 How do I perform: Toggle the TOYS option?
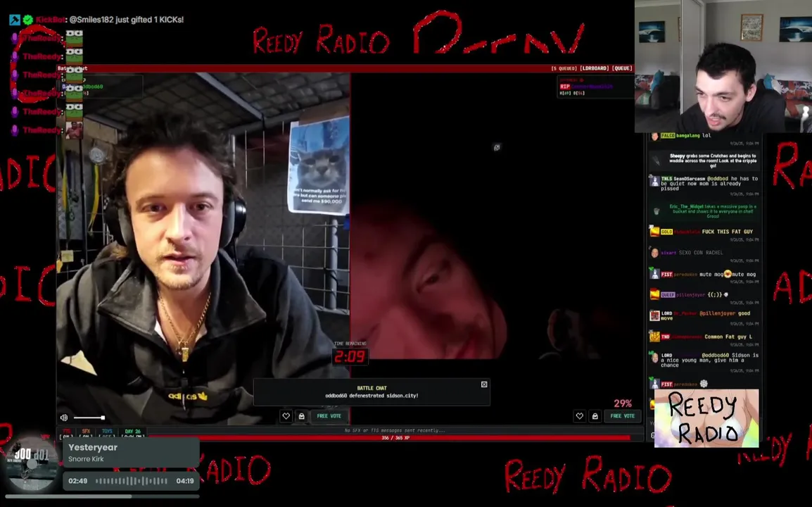pos(107,433)
